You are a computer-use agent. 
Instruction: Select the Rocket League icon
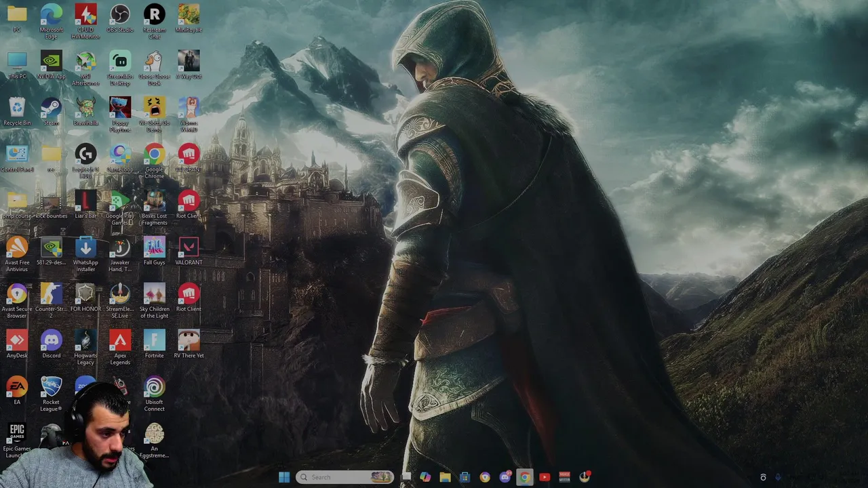pyautogui.click(x=51, y=394)
